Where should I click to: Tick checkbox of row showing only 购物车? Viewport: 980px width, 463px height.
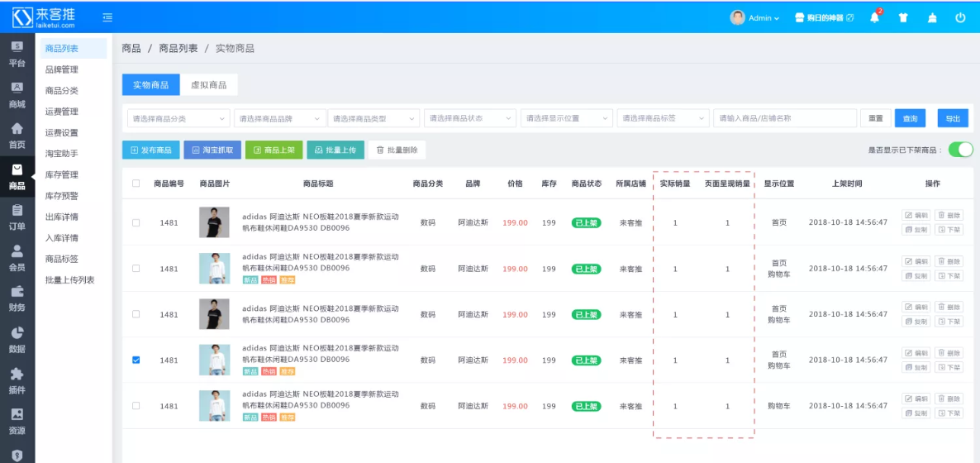pos(136,405)
